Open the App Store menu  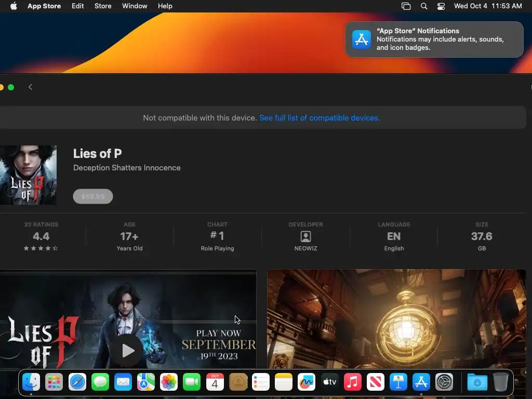[x=44, y=6]
